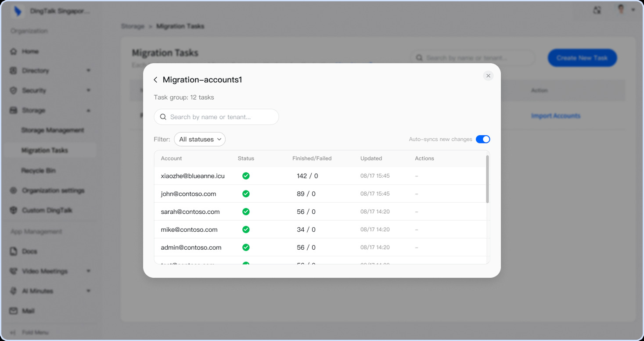The height and width of the screenshot is (341, 644).
Task: Click the Docs document icon
Action: coord(14,251)
